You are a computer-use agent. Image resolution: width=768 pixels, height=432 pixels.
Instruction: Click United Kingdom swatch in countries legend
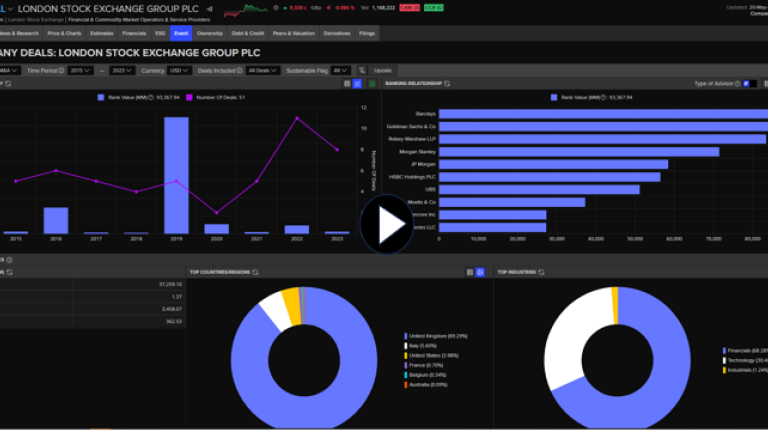click(x=406, y=336)
